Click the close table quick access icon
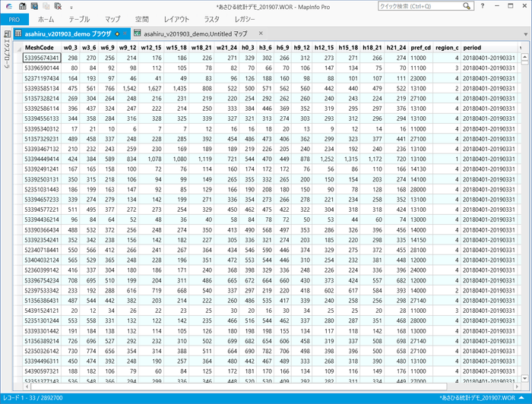532x404 pixels. click(58, 6)
